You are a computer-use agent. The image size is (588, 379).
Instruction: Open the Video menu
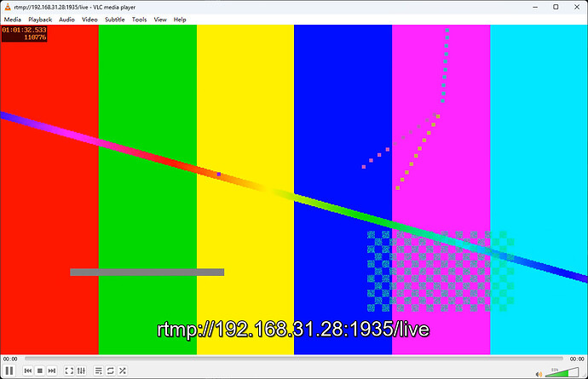click(x=89, y=20)
